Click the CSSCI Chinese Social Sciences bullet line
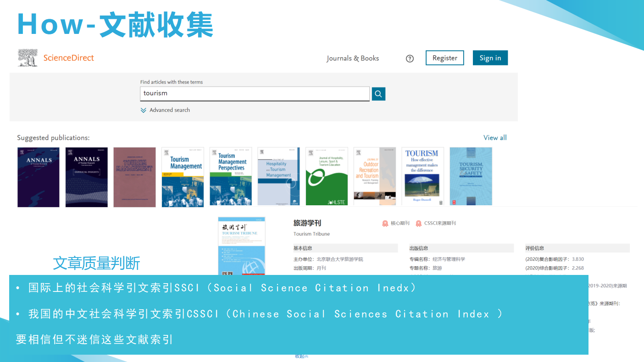 click(259, 314)
